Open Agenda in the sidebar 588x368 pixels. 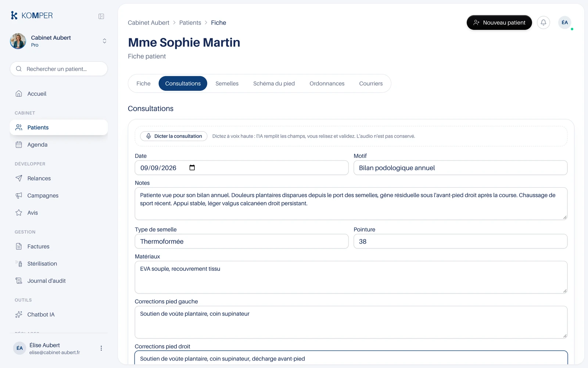click(x=59, y=145)
